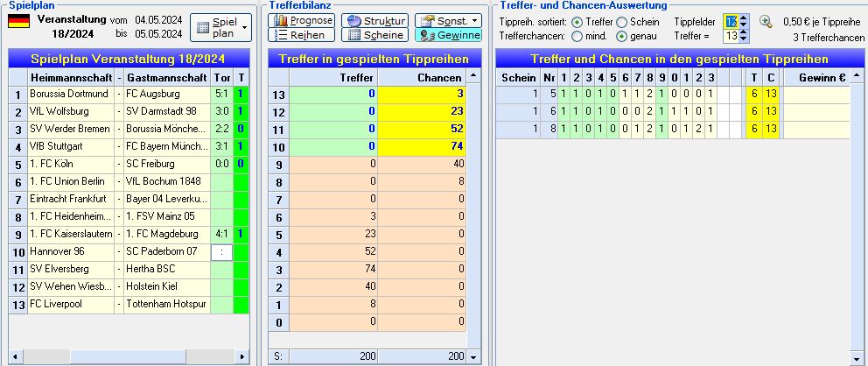Select VfB Stuttgart cell
The height and width of the screenshot is (366, 868).
71,147
